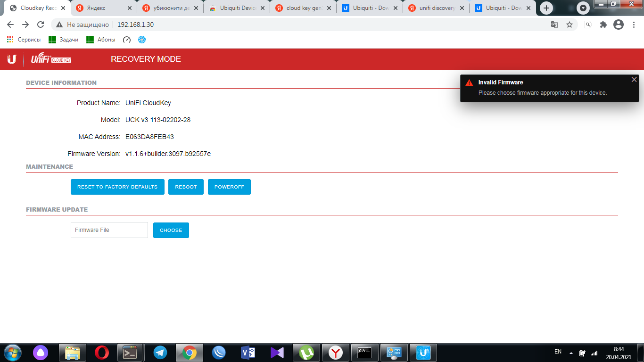
Task: Open Telegram from the taskbar
Action: 160,352
